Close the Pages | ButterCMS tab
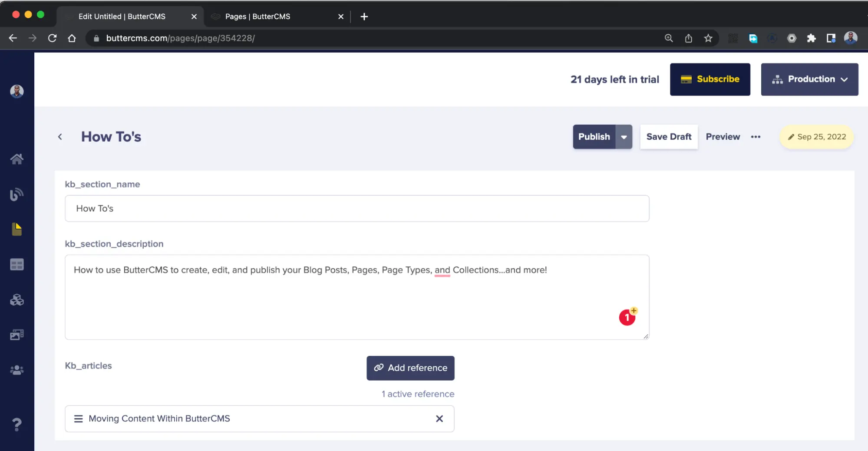Viewport: 868px width, 451px height. click(x=341, y=16)
